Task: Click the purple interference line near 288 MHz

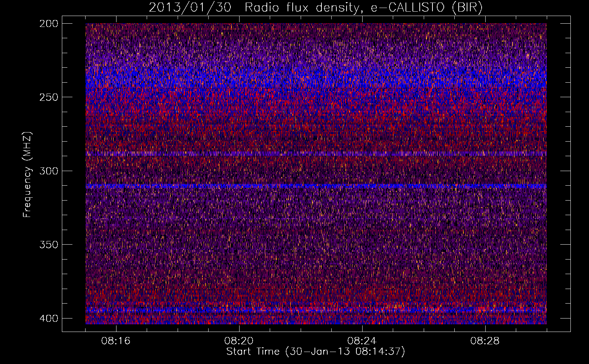Action: coord(316,154)
